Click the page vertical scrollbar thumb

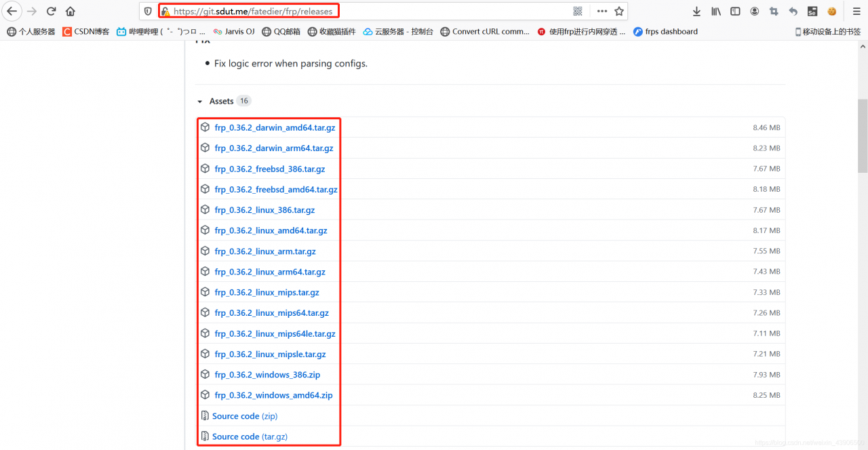tap(863, 136)
